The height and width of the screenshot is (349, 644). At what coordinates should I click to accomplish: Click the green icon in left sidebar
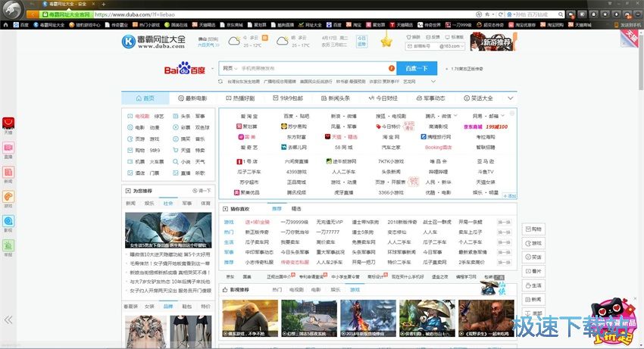click(x=8, y=245)
